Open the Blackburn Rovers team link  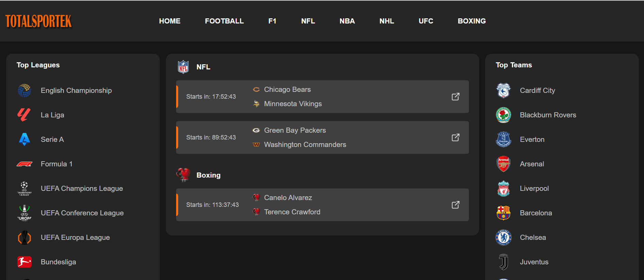(x=548, y=115)
